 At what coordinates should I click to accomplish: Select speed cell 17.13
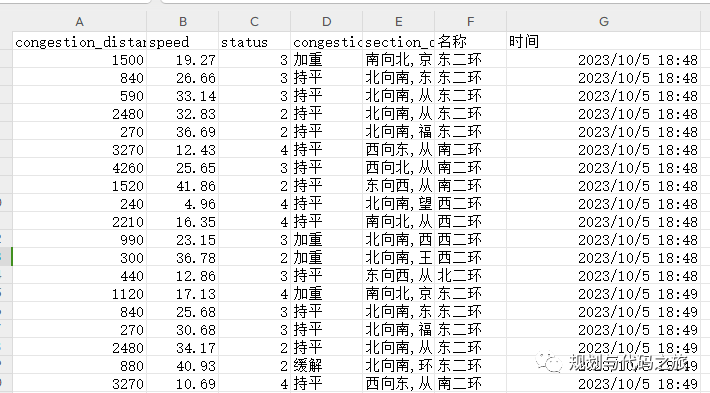coord(182,294)
